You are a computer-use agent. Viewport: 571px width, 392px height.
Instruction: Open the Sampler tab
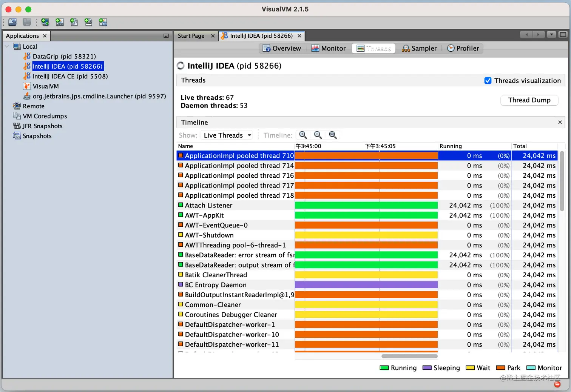[x=419, y=48]
